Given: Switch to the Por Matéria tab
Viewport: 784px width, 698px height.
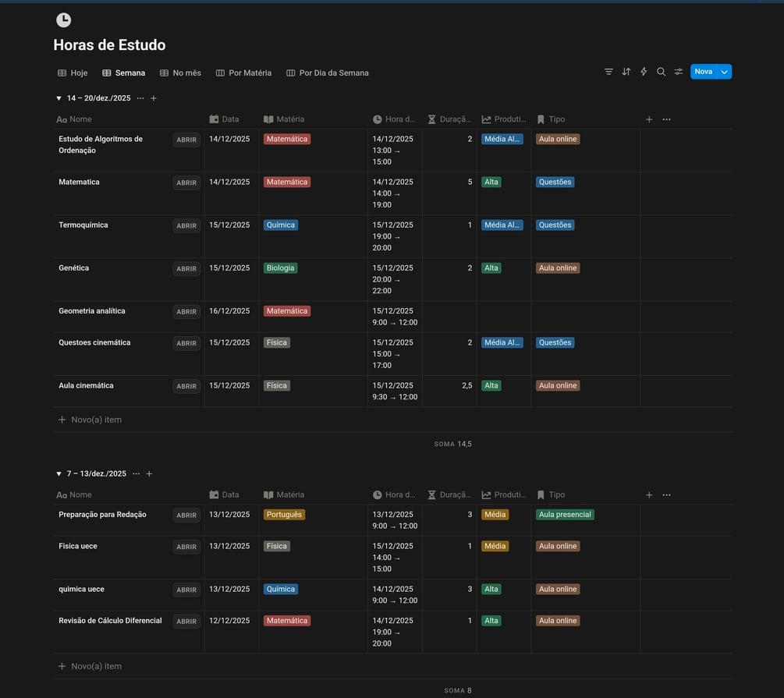Looking at the screenshot, I should 244,73.
